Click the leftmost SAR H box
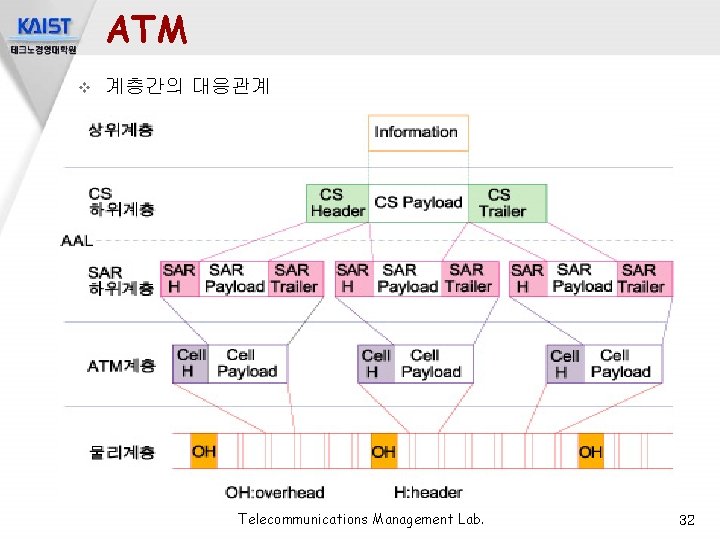The image size is (720, 540). [x=180, y=279]
